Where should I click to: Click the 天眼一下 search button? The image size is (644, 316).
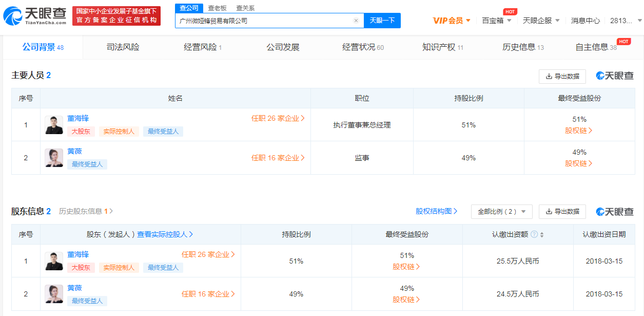click(382, 21)
